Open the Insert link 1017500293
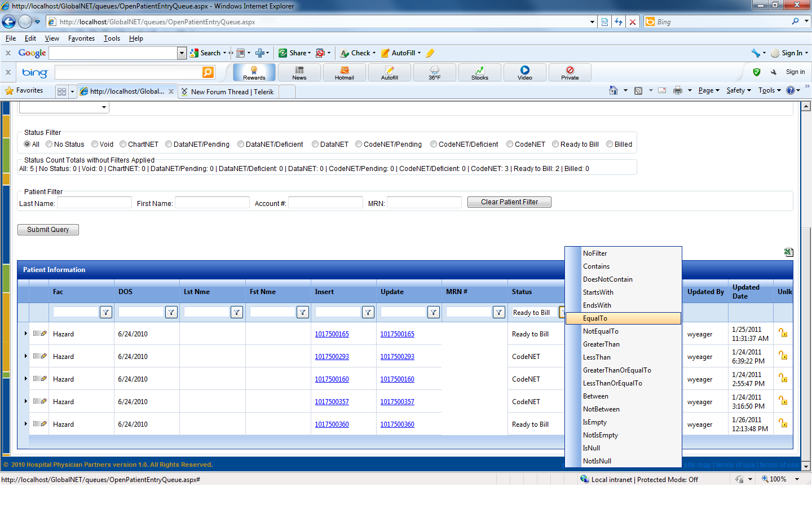Viewport: 812px width, 508px height. (332, 357)
